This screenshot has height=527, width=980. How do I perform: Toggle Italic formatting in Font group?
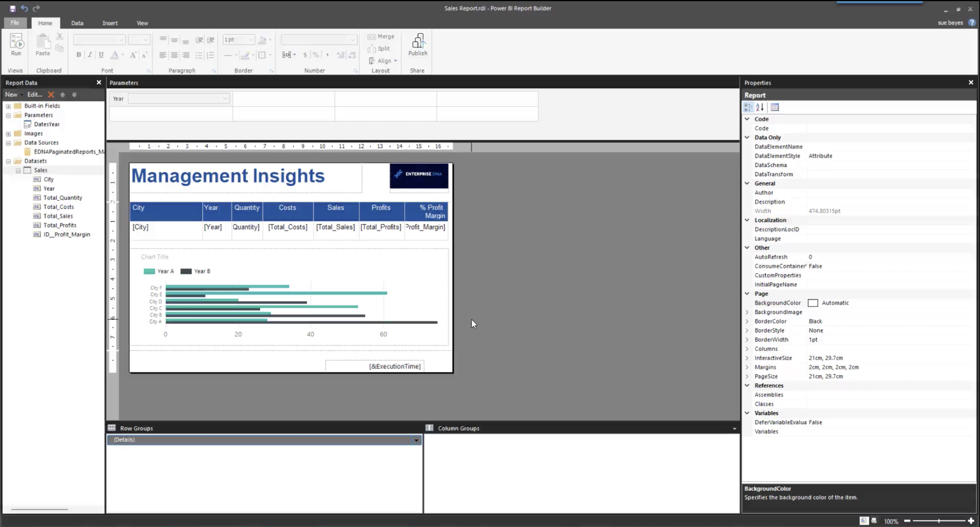point(90,55)
